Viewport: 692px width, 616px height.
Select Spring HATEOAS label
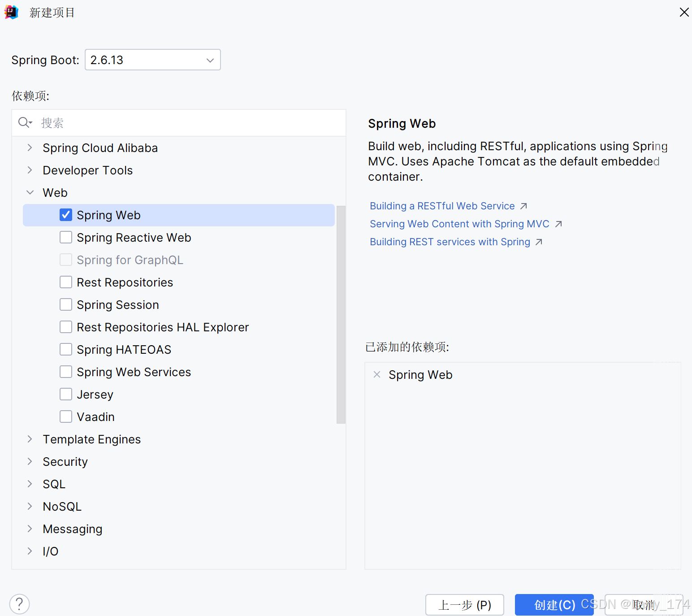coord(124,350)
